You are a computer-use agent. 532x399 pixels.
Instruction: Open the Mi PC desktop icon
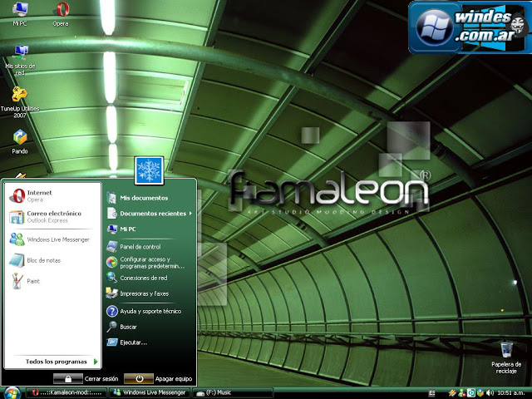pos(20,13)
